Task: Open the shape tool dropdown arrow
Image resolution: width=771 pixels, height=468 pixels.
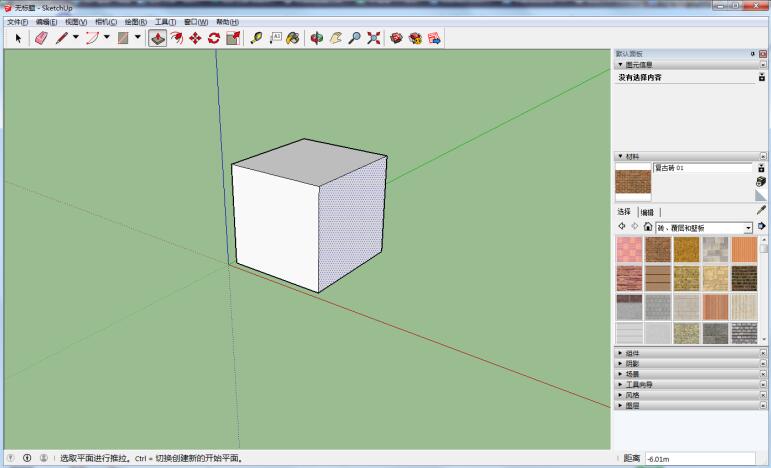Action: pyautogui.click(x=138, y=38)
